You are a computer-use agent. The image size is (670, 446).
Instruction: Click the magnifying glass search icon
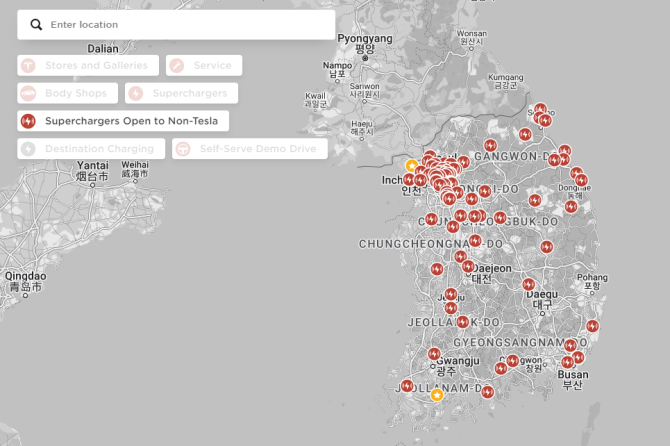click(x=37, y=24)
